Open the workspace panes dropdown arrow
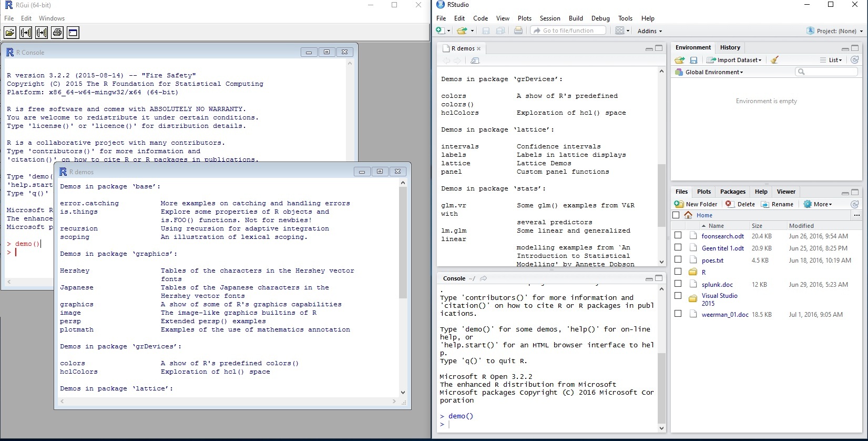 627,31
